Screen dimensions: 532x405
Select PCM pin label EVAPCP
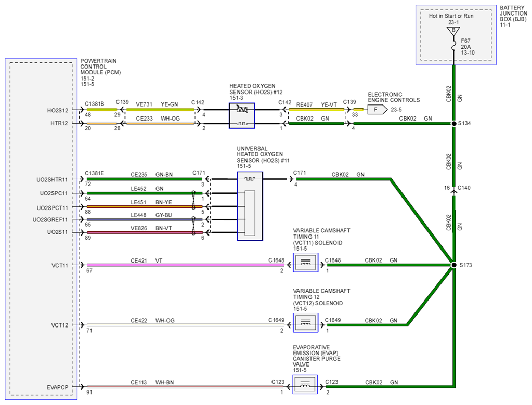point(58,387)
